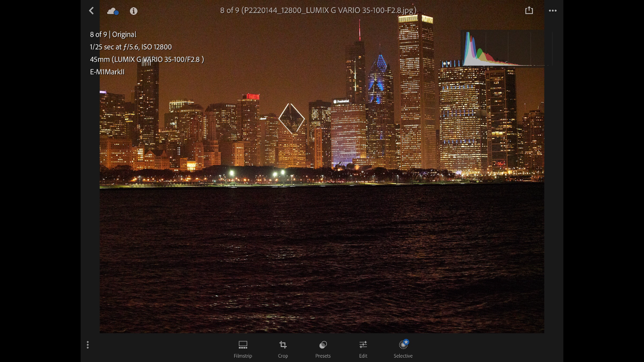Go back using the back arrow
The width and height of the screenshot is (644, 362).
pyautogui.click(x=91, y=11)
